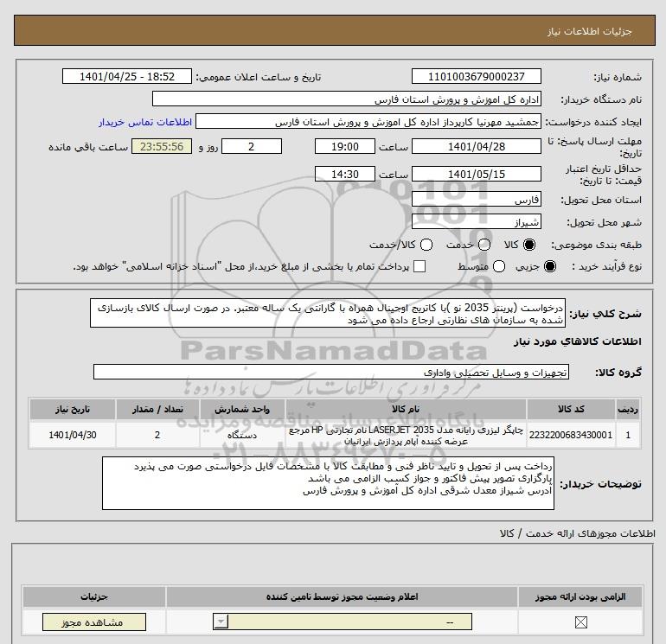The image size is (666, 644).
Task: Click the price validity date 1401/05/15
Action: coord(476,174)
